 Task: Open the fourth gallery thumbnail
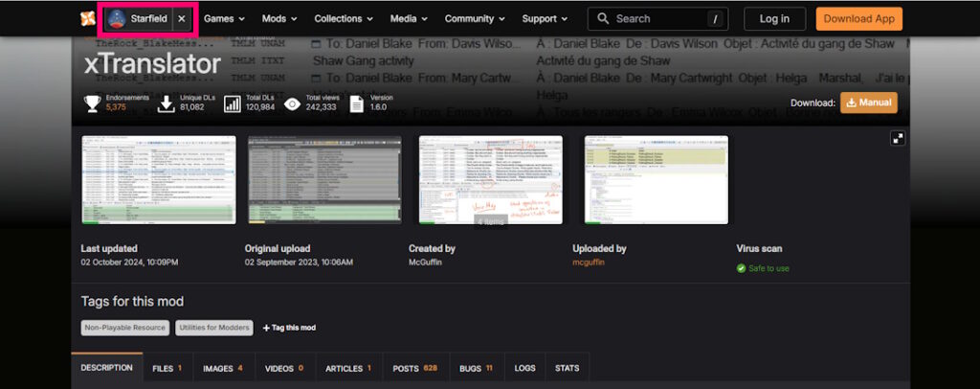click(x=657, y=179)
